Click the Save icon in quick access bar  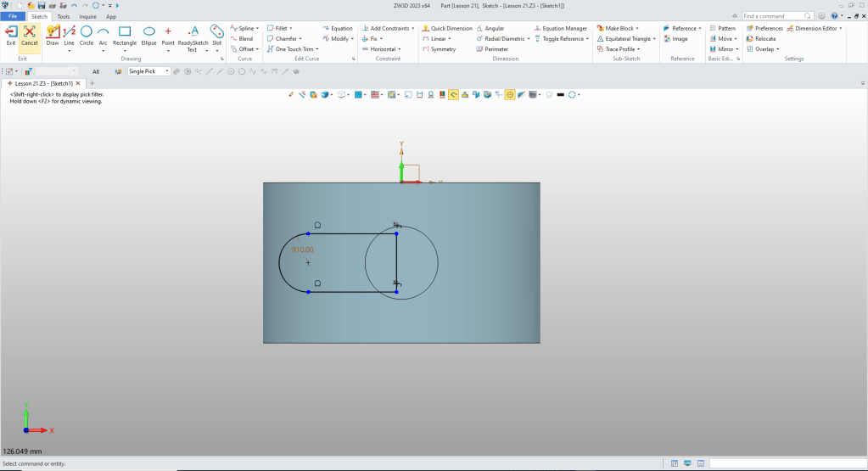[41, 5]
